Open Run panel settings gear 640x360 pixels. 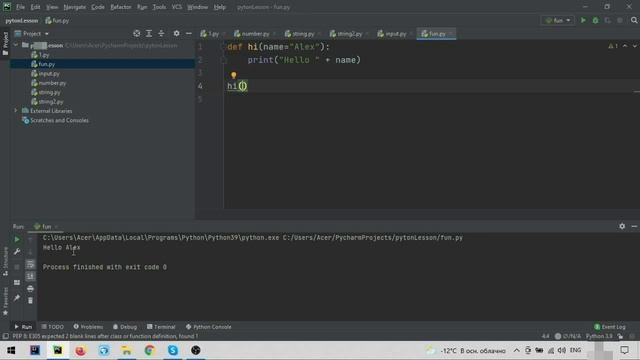[x=622, y=226]
